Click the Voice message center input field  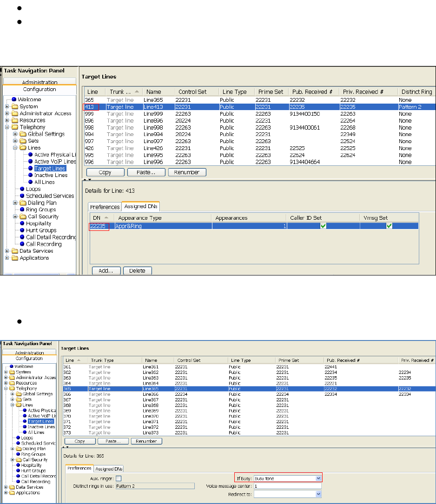pyautogui.click(x=287, y=486)
